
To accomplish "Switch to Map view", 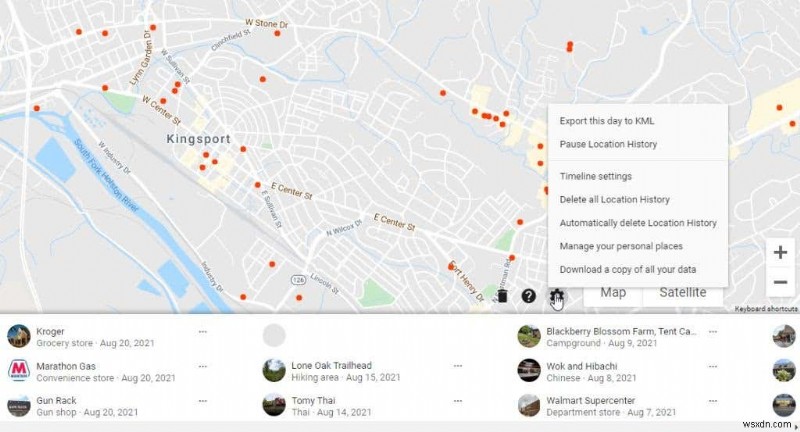I will pos(613,293).
